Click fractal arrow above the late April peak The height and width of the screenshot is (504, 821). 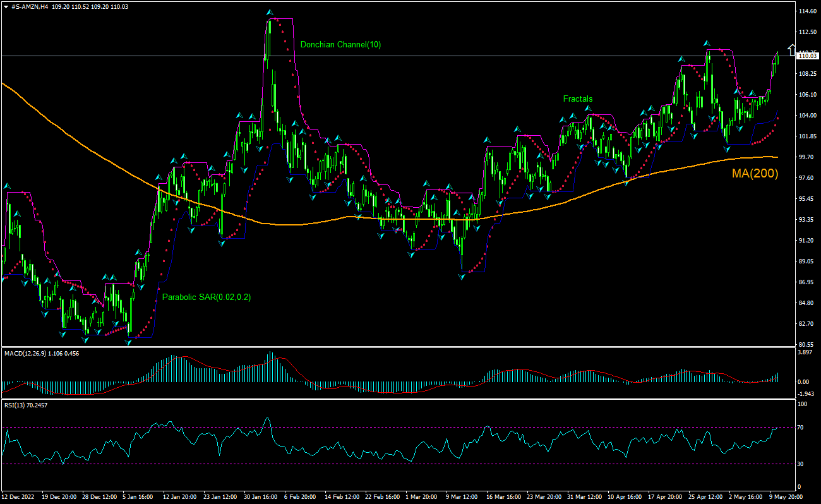(x=707, y=42)
